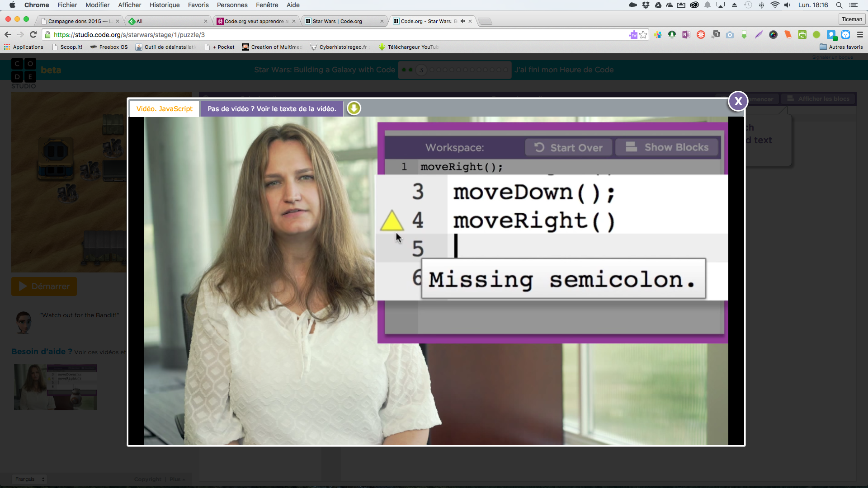Click the OneNote clipper extension icon
The image size is (868, 488).
686,35
